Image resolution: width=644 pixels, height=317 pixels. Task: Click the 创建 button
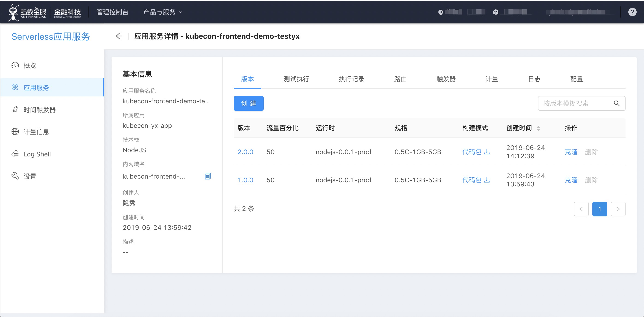click(x=248, y=103)
